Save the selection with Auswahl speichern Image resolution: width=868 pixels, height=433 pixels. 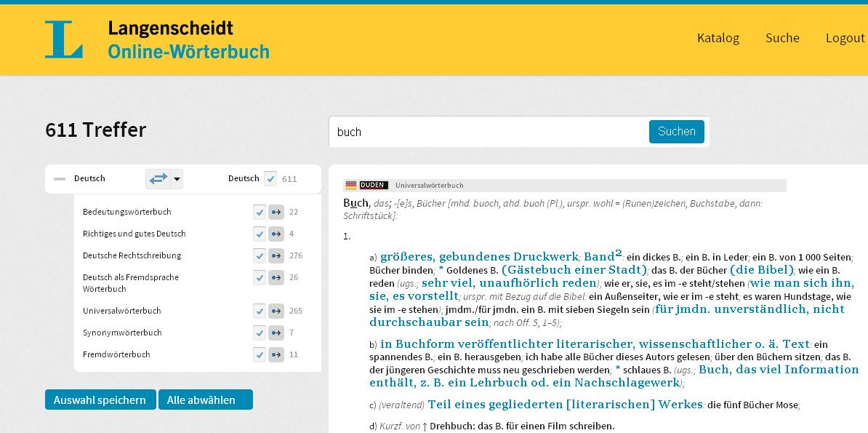[x=100, y=400]
